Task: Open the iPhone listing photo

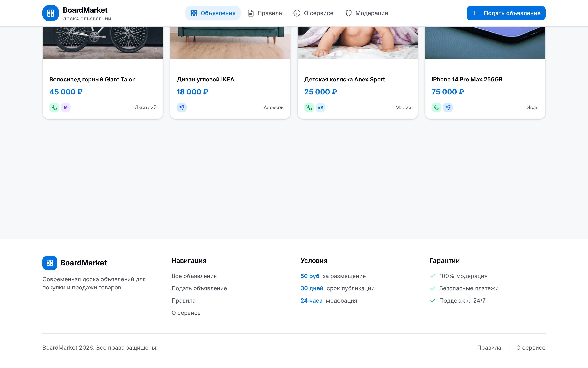Action: pyautogui.click(x=485, y=43)
